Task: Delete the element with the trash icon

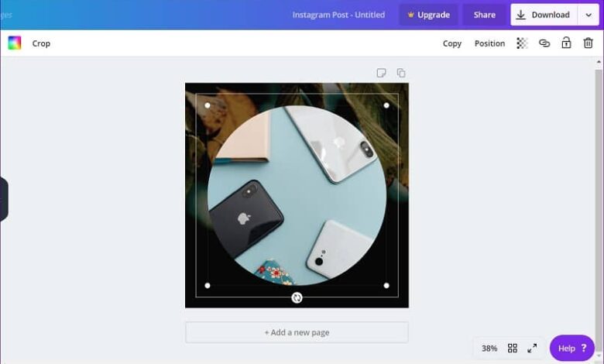Action: (x=588, y=43)
